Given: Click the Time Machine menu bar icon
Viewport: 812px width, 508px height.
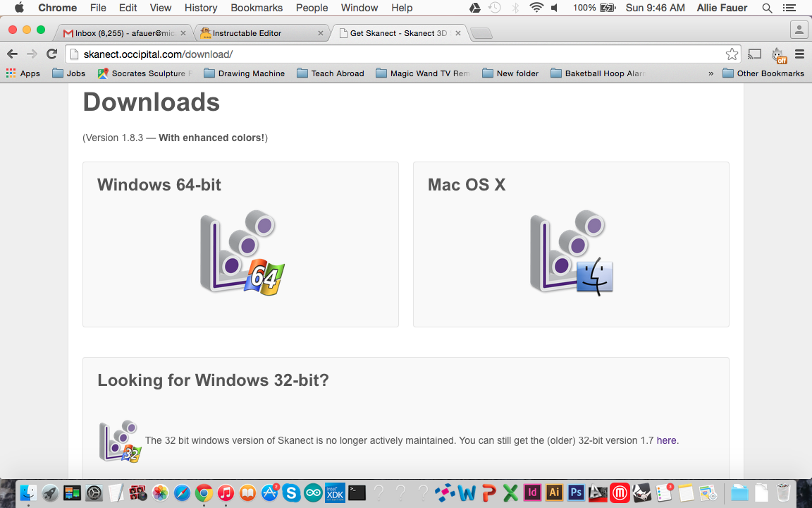Looking at the screenshot, I should pyautogui.click(x=495, y=8).
